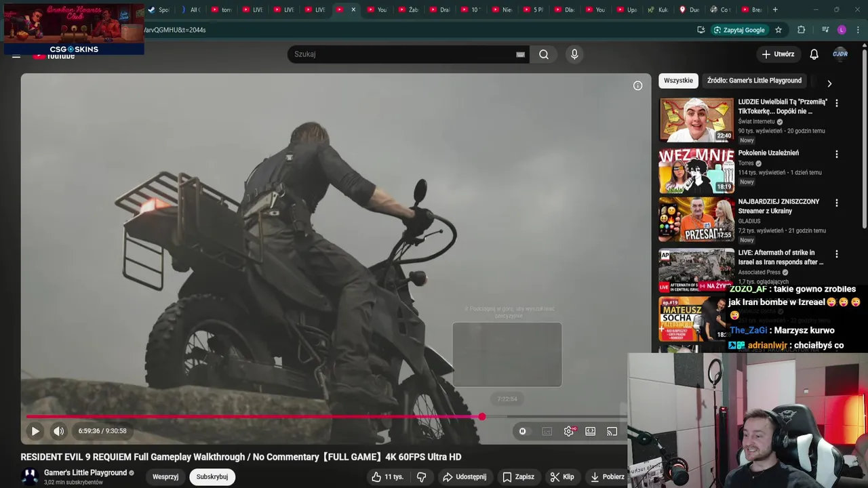Open the media control icon in toolbar
This screenshot has height=488, width=868.
point(825,30)
